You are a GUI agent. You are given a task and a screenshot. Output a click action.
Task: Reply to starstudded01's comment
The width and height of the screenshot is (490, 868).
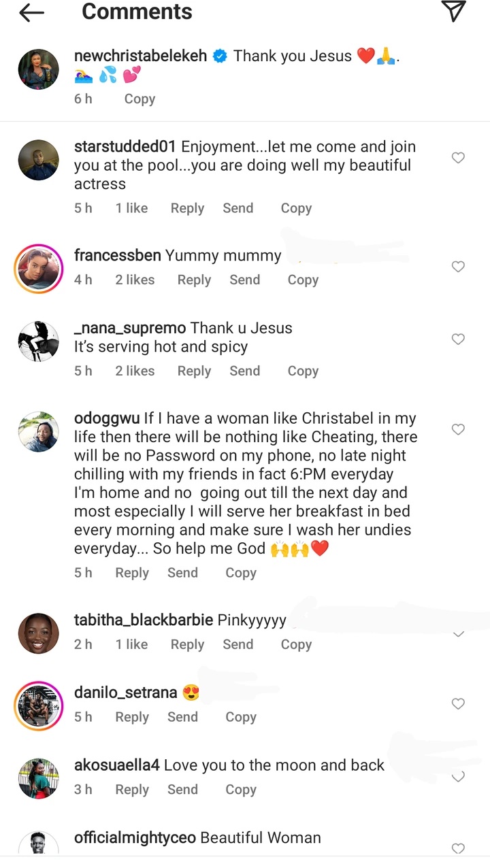[x=187, y=208]
